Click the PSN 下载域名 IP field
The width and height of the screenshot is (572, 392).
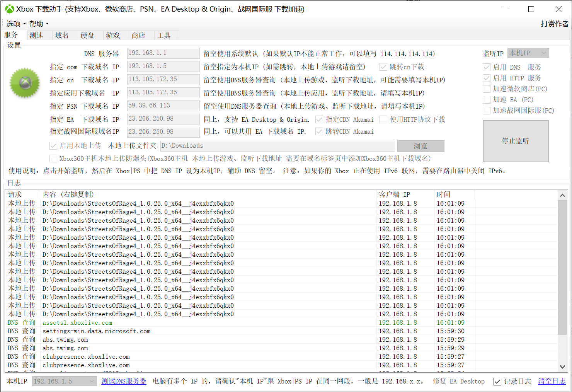click(163, 106)
